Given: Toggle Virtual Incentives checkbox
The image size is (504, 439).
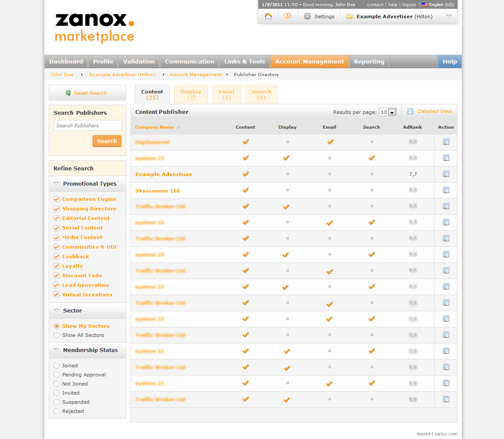Looking at the screenshot, I should point(57,294).
